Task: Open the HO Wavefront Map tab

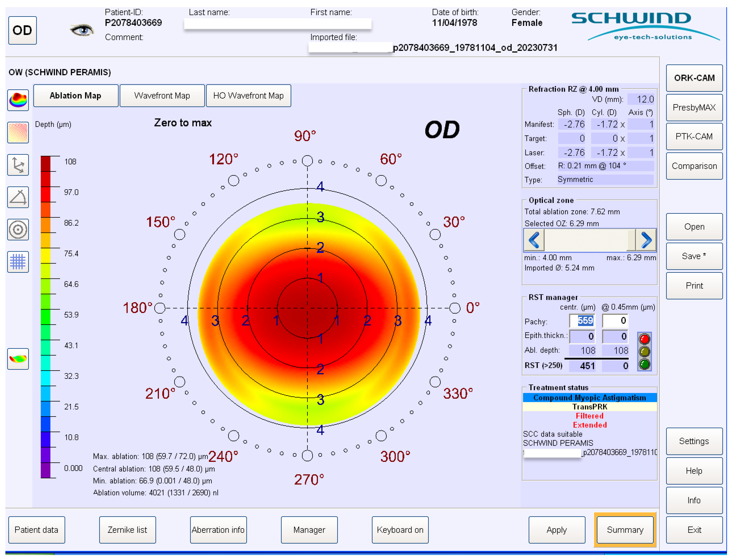Action: [248, 96]
